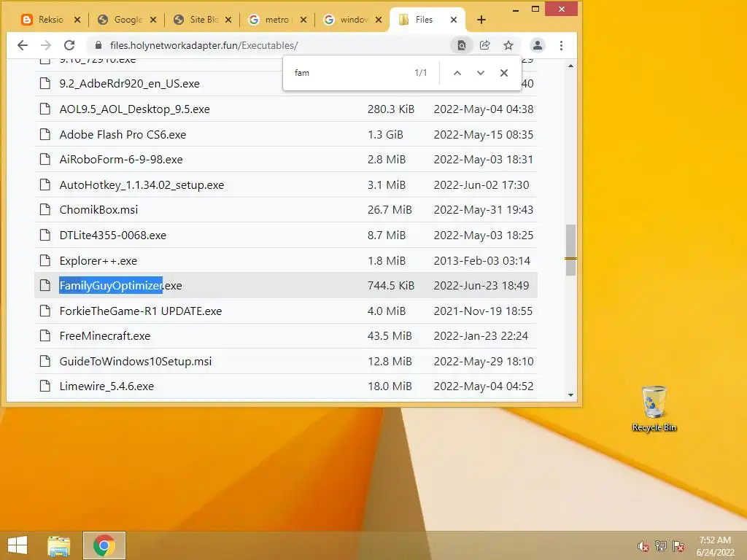This screenshot has width=747, height=560.
Task: Go back to the previous page
Action: [23, 45]
